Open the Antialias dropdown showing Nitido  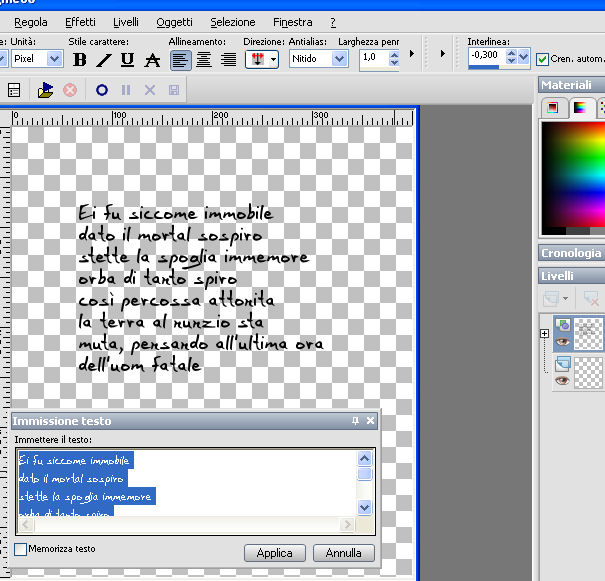[339, 59]
